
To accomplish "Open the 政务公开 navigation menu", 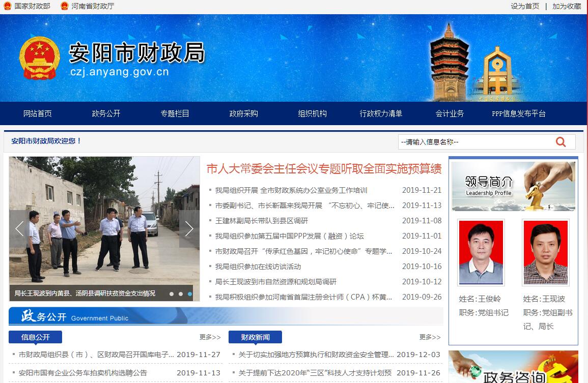I will click(x=106, y=113).
